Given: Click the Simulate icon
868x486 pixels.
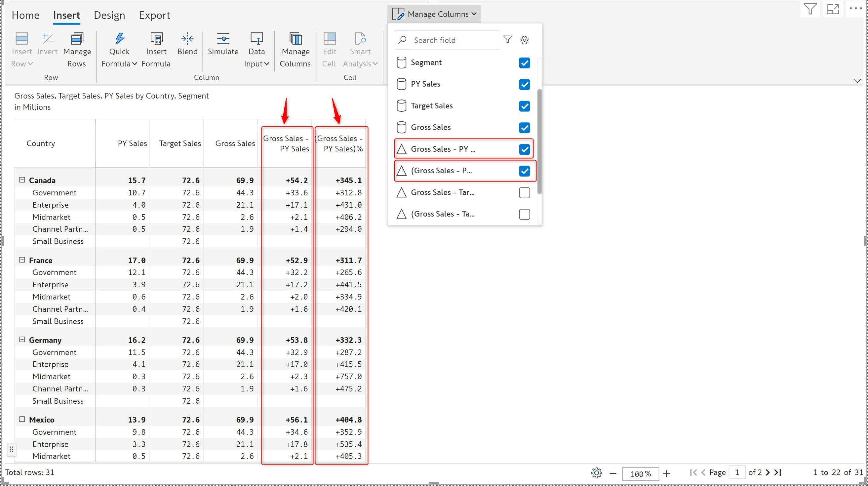Looking at the screenshot, I should pyautogui.click(x=223, y=39).
